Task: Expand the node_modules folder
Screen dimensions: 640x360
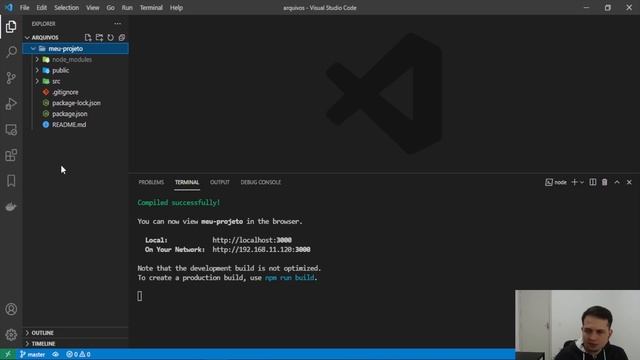Action: [x=76, y=60]
